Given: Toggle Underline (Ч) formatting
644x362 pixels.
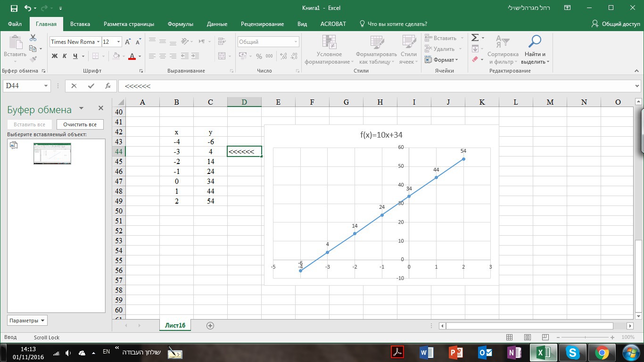Looking at the screenshot, I should click(x=75, y=56).
